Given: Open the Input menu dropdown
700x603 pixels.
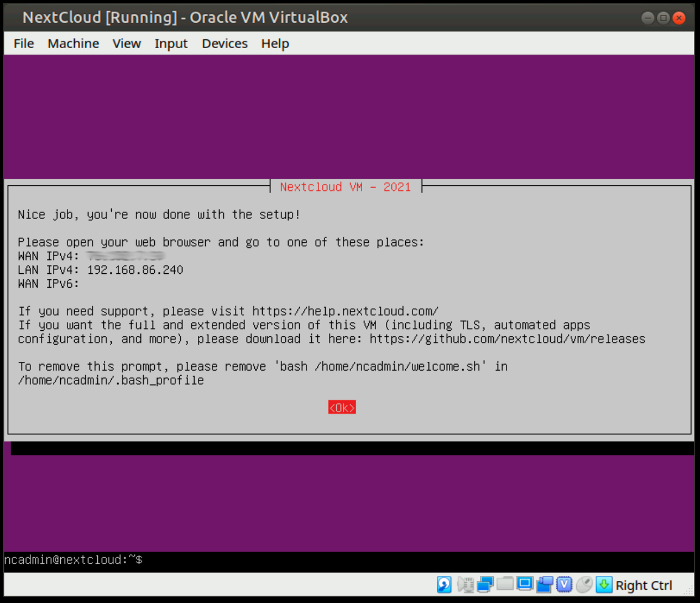Looking at the screenshot, I should click(171, 43).
